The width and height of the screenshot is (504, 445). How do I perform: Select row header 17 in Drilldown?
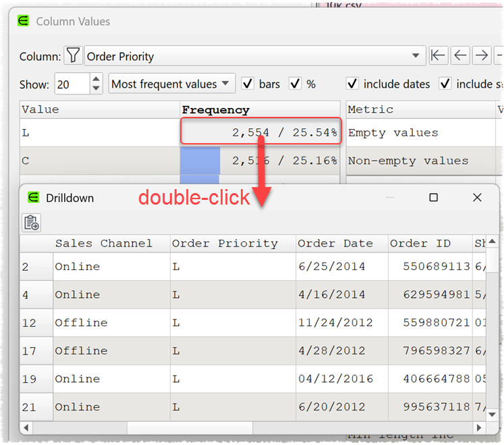point(36,350)
